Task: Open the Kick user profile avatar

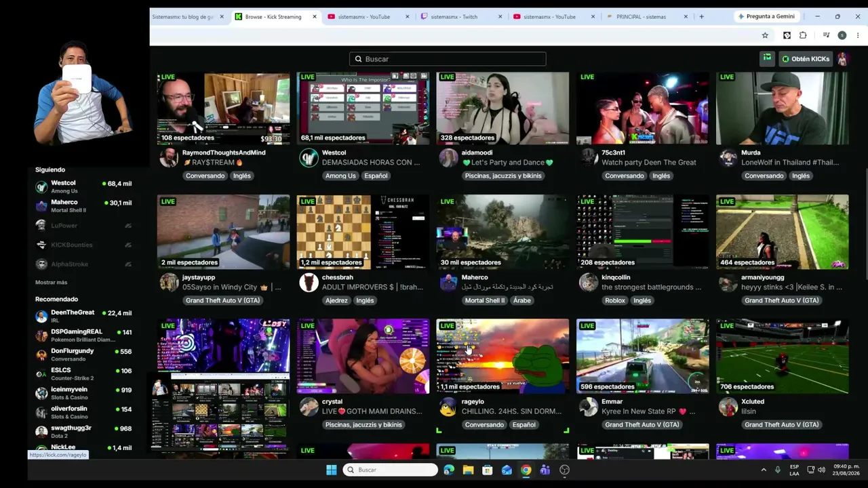Action: pos(842,59)
